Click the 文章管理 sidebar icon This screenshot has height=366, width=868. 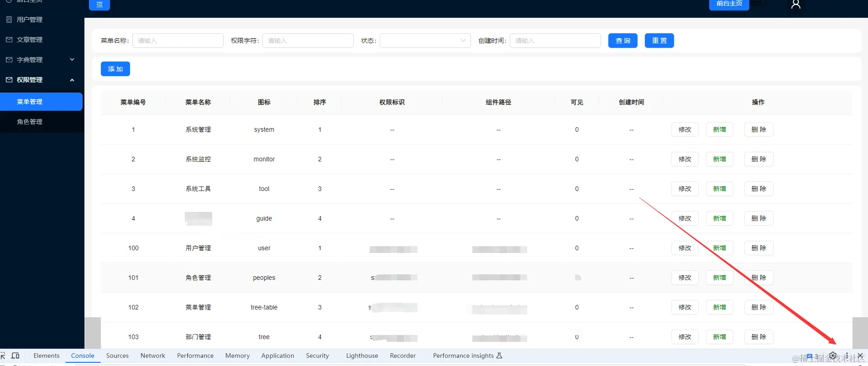coord(9,40)
